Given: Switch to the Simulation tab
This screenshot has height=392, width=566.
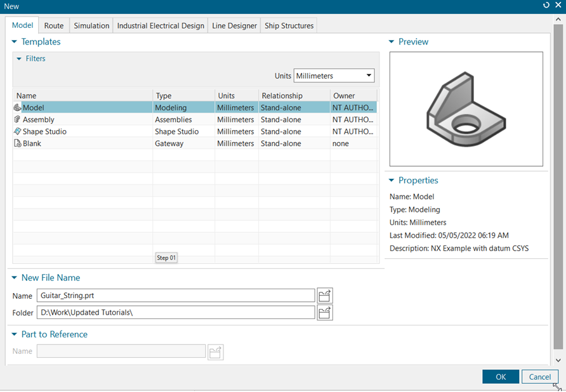Looking at the screenshot, I should click(91, 25).
